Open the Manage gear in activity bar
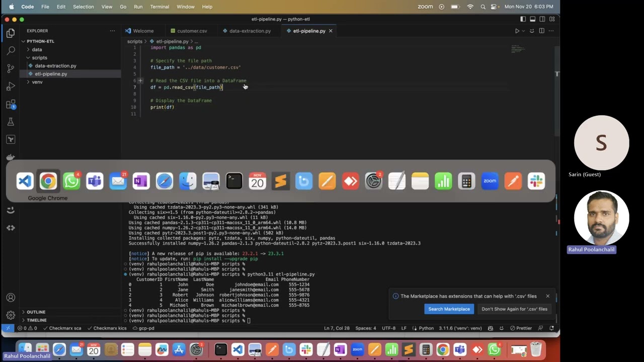The image size is (644, 362). tap(11, 315)
